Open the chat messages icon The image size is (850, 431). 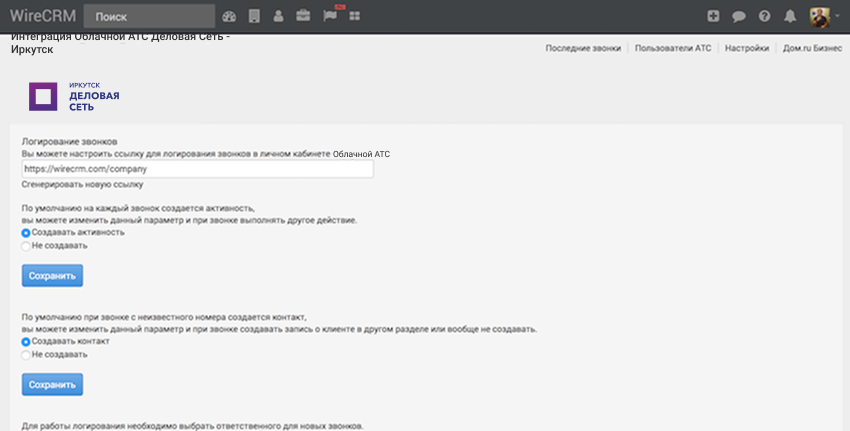pyautogui.click(x=739, y=16)
